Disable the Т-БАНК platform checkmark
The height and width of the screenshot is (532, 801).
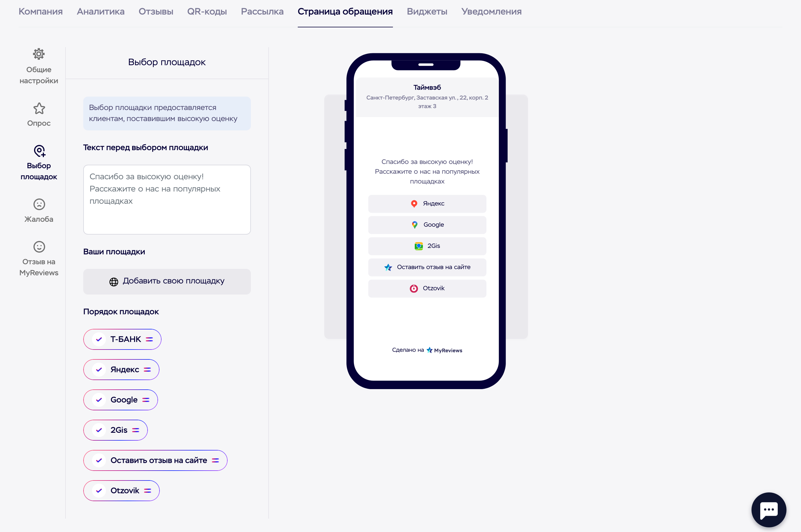pos(99,339)
